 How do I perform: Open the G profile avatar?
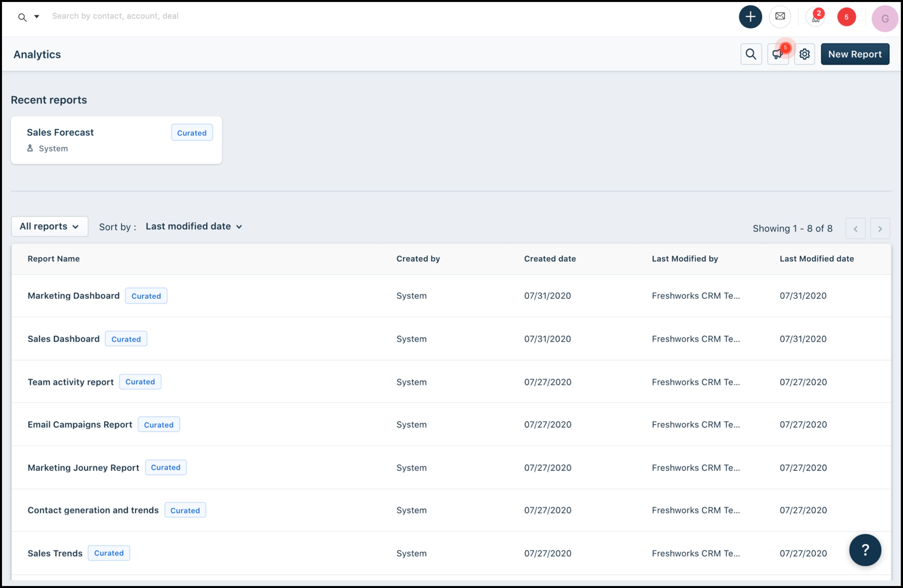(x=884, y=19)
